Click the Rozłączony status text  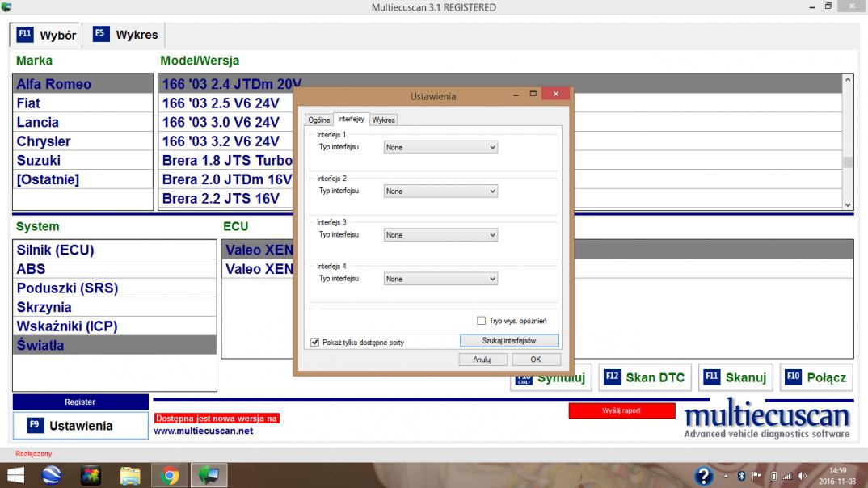pos(34,454)
